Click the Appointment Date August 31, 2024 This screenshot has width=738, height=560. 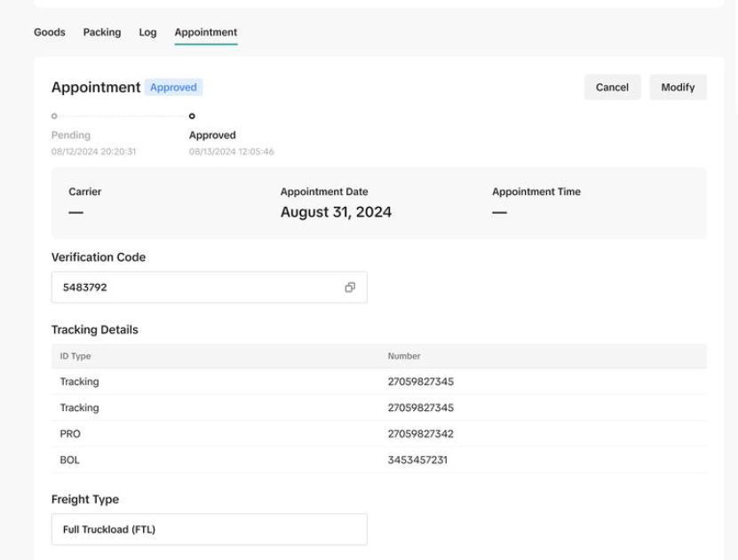336,212
